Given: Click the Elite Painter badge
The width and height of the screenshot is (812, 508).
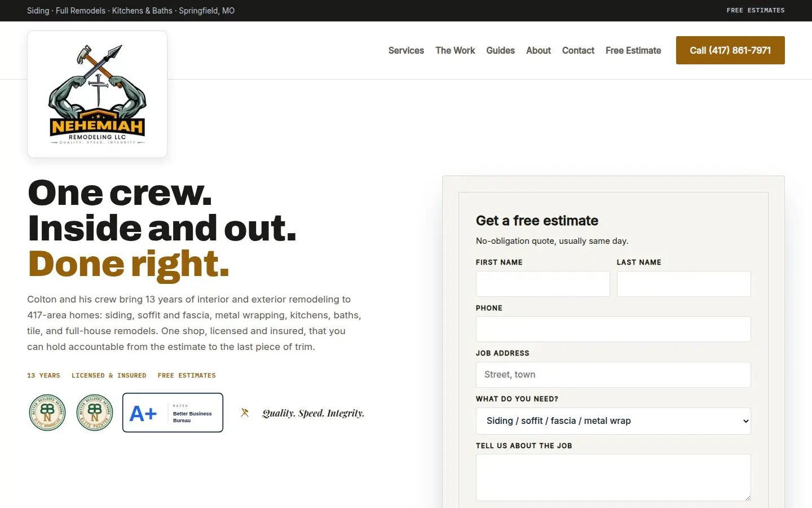Looking at the screenshot, I should pos(95,413).
